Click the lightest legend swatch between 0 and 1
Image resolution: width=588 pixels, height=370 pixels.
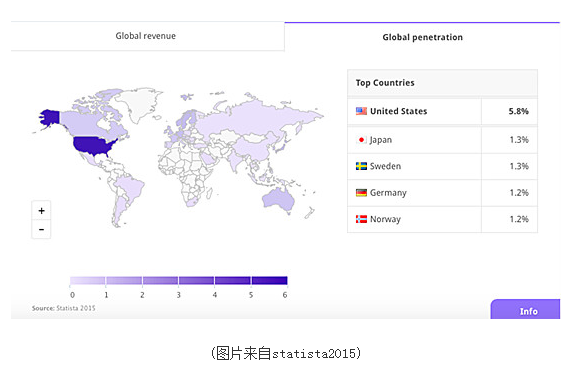[87, 280]
